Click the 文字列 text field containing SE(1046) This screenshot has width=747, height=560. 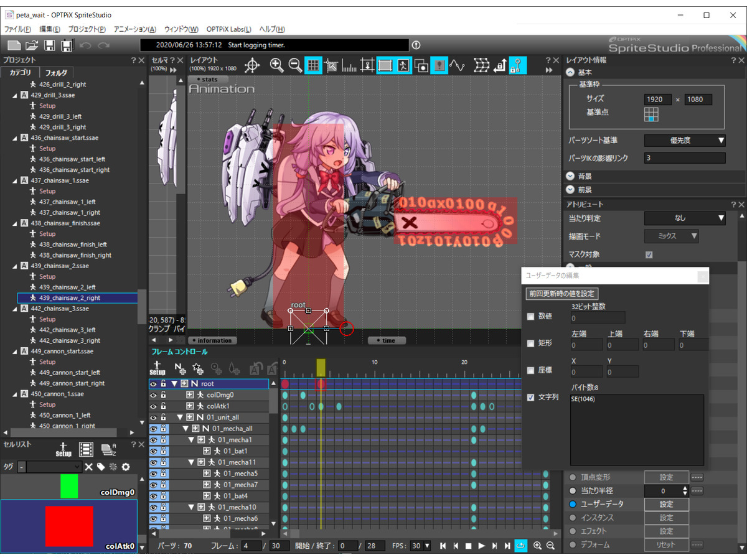637,430
